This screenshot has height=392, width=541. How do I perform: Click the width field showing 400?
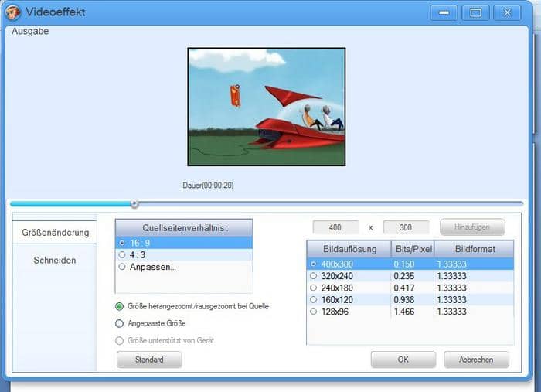pyautogui.click(x=335, y=227)
